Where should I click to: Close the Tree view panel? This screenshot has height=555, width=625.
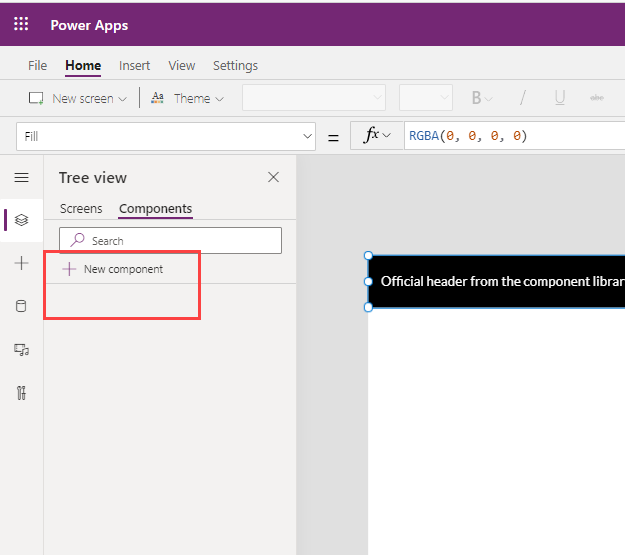[273, 177]
